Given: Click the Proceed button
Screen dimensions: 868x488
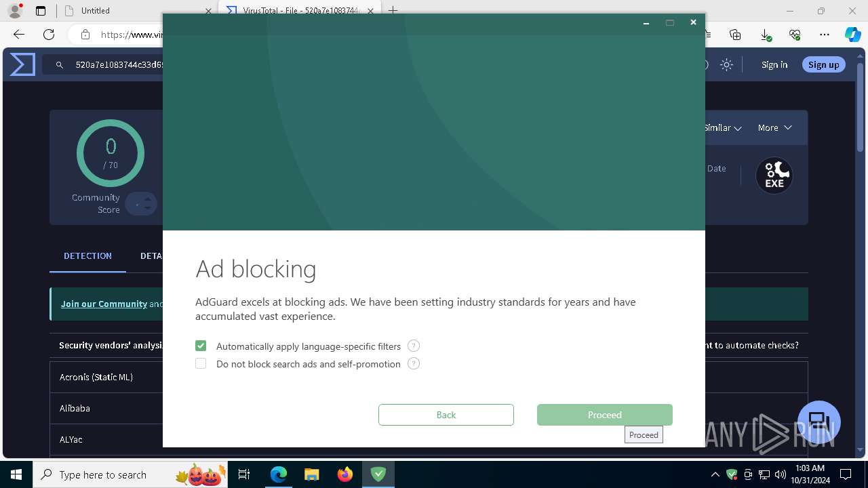Looking at the screenshot, I should (x=605, y=415).
